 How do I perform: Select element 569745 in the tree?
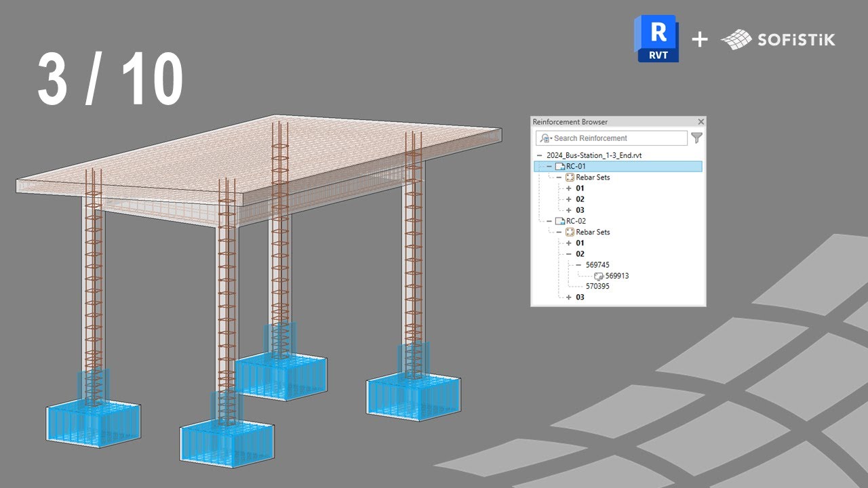coord(597,265)
